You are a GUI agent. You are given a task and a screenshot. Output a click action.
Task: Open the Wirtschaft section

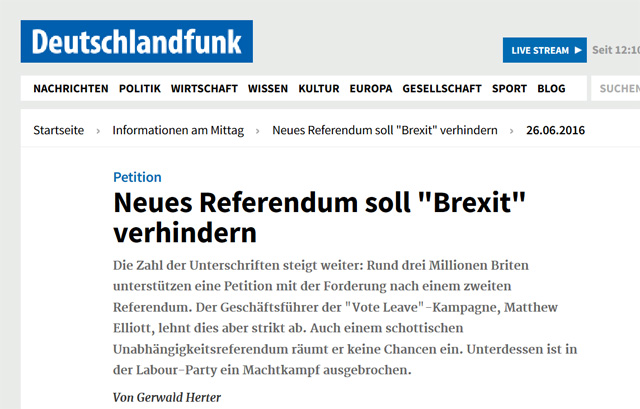point(204,89)
